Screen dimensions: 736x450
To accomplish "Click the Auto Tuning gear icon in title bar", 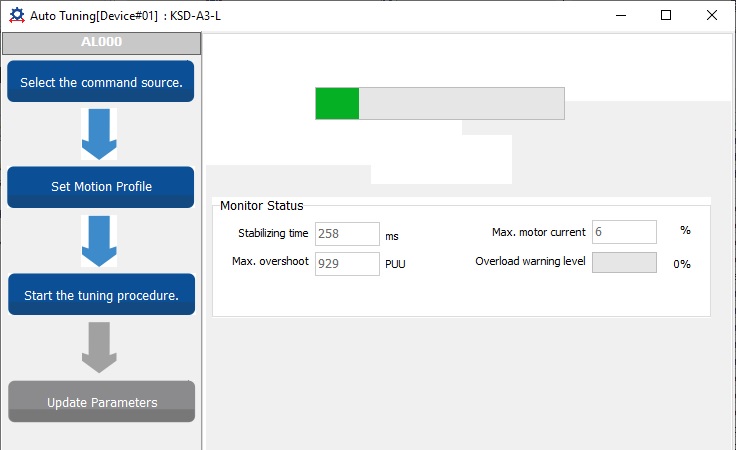I will [x=16, y=15].
